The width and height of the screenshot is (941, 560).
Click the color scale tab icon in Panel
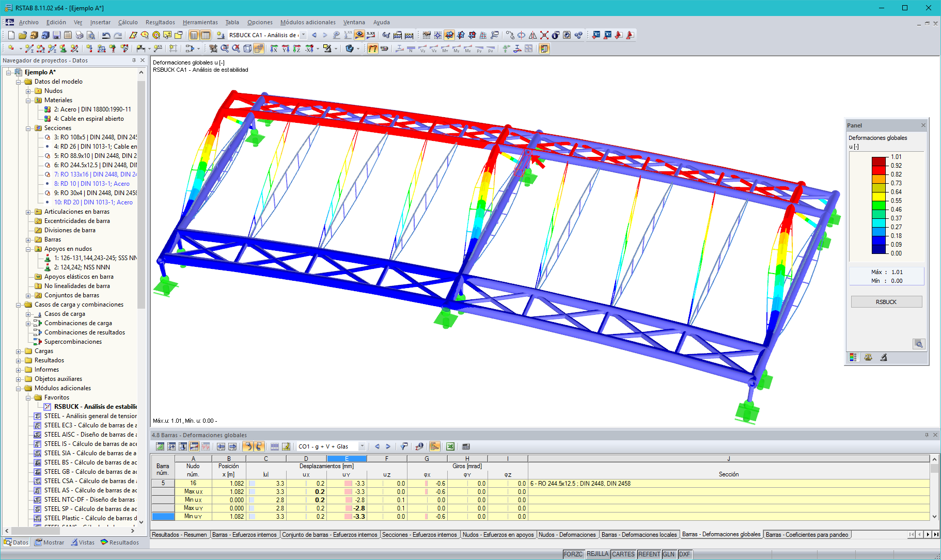click(853, 357)
